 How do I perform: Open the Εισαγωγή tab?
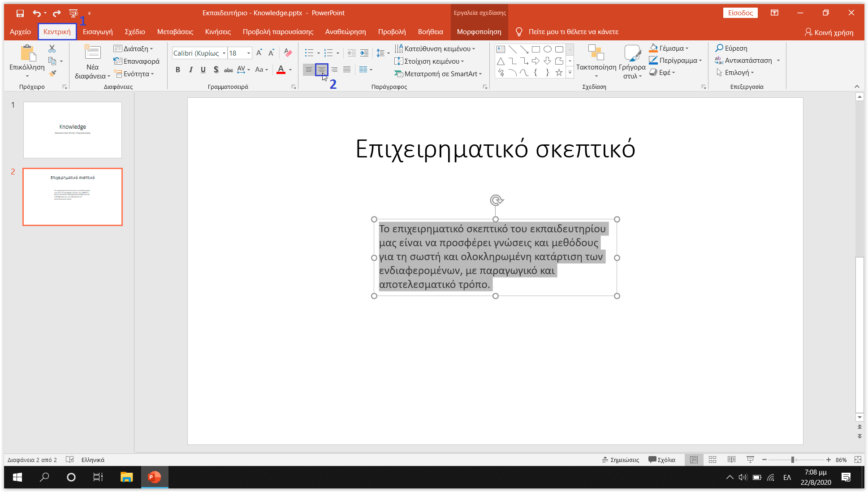(98, 32)
